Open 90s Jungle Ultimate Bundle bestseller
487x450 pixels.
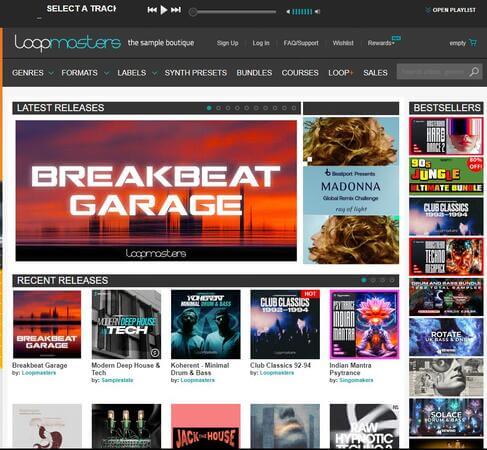446,176
